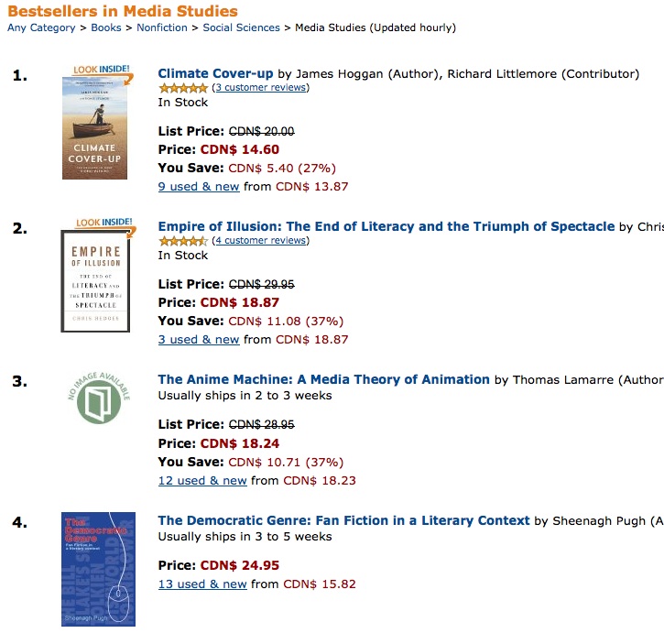Screen dimensions: 664x644
Task: Open the 13 used & new offers
Action: click(202, 584)
